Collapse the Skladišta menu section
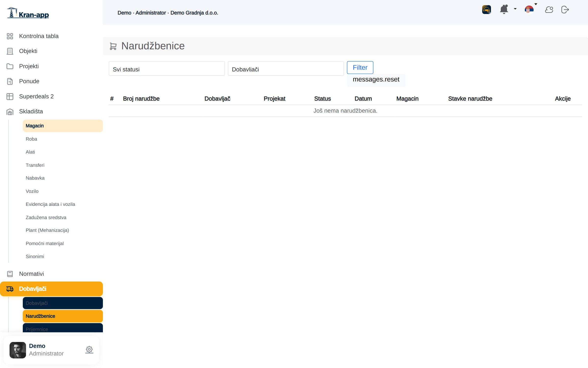This screenshot has height=368, width=588. [x=51, y=111]
